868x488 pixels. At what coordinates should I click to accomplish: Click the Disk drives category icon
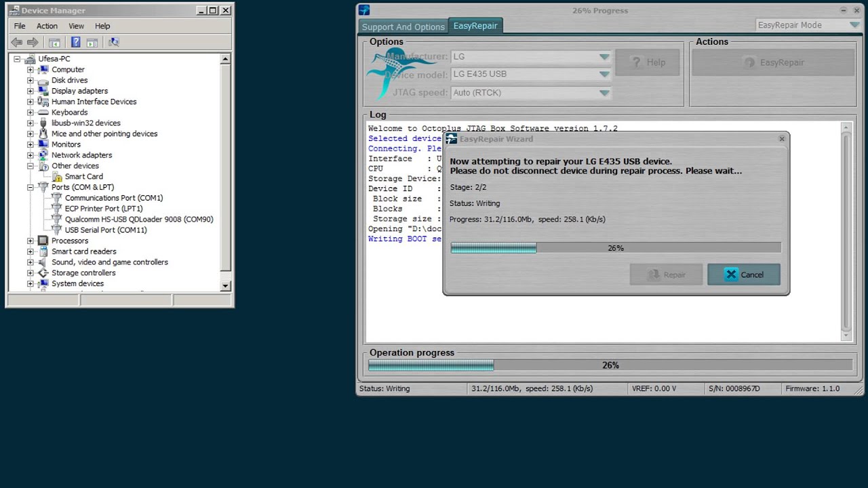tap(43, 80)
